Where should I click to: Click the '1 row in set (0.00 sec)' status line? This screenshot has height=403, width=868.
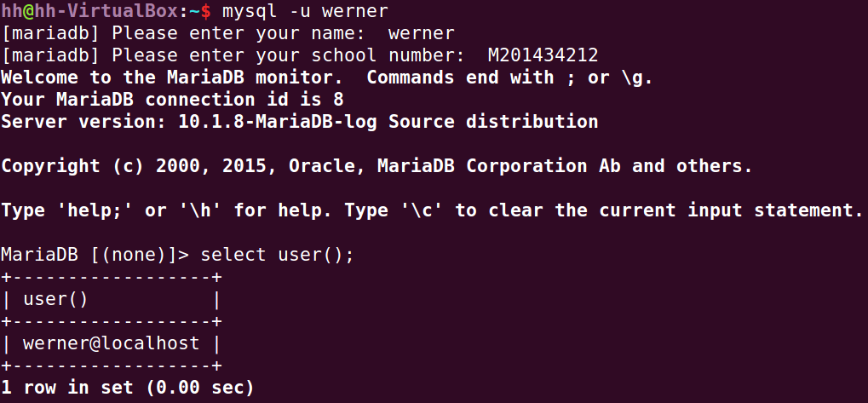point(128,388)
